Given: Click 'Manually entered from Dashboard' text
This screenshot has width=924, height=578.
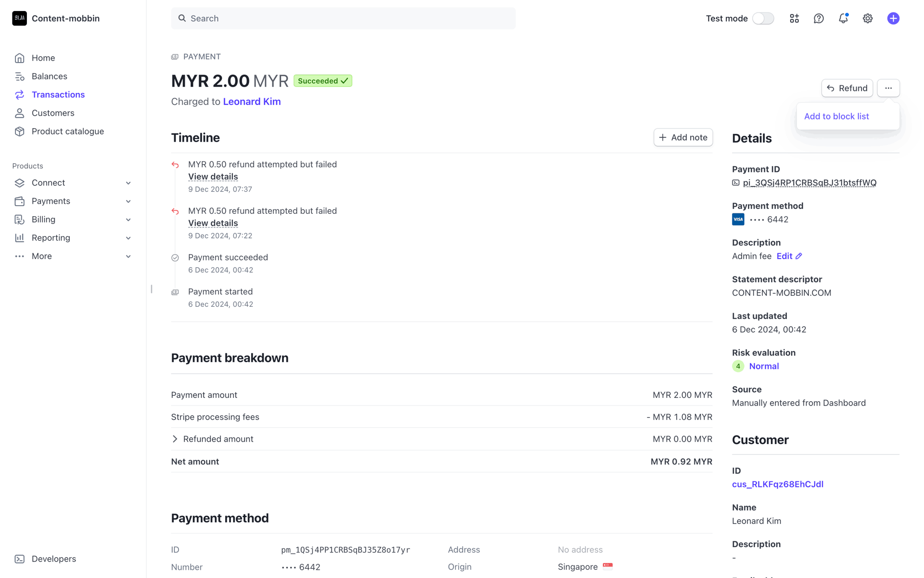Looking at the screenshot, I should pos(799,403).
